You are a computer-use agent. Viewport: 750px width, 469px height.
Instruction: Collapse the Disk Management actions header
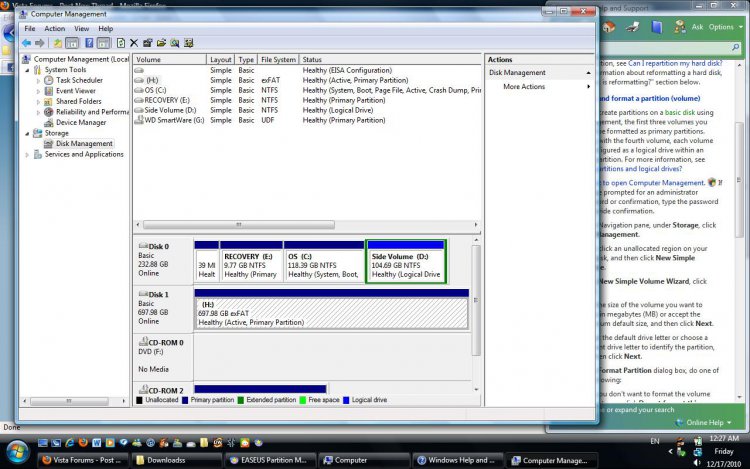(x=588, y=73)
